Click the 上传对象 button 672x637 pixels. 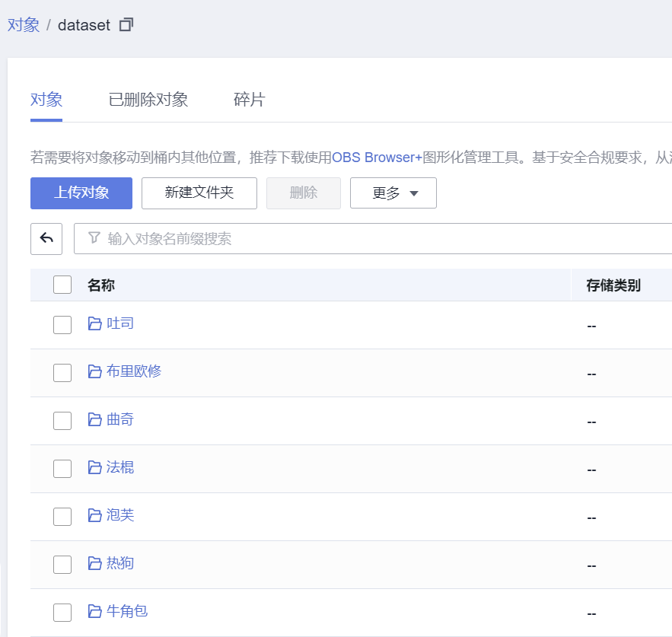pyautogui.click(x=81, y=193)
